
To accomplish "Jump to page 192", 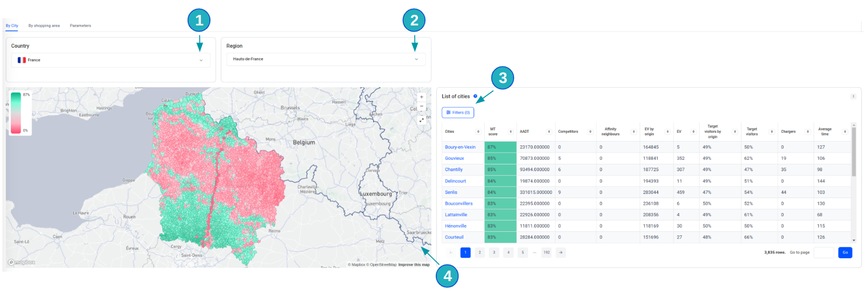I will coord(546,253).
